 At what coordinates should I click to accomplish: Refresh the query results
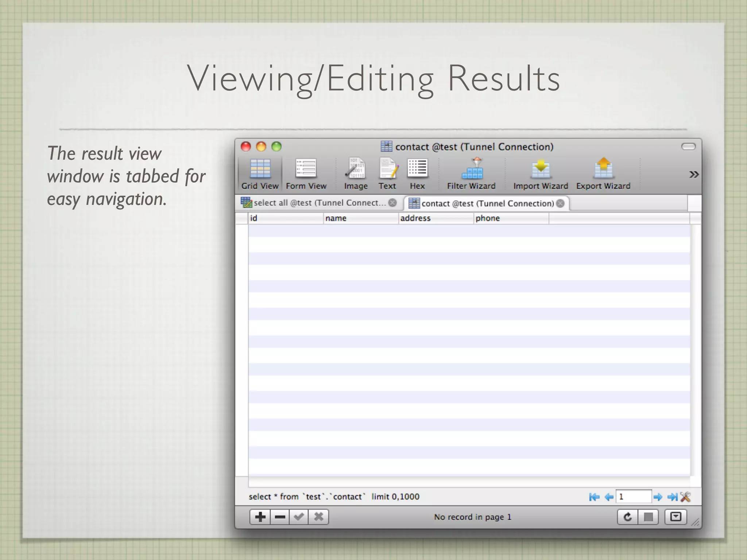click(x=627, y=517)
